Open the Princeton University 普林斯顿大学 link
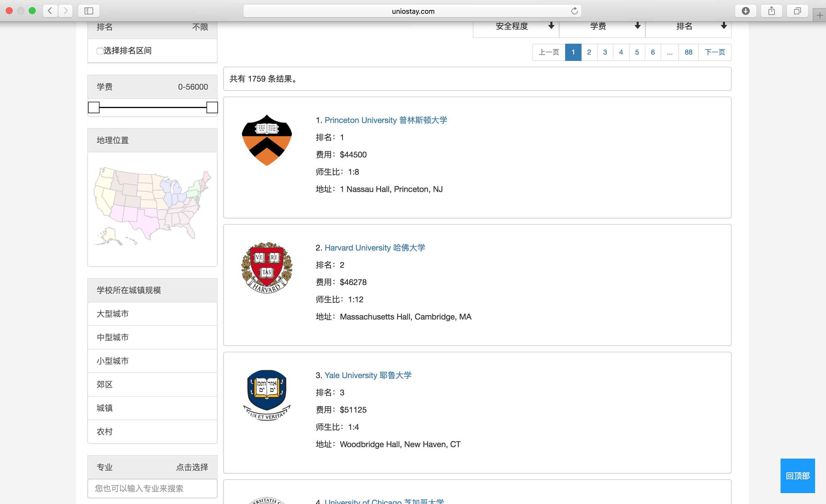Screen dimensions: 826x504 point(386,120)
